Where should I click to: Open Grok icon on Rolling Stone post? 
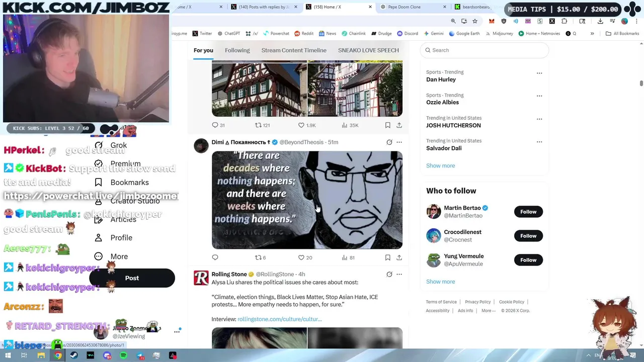(389, 275)
